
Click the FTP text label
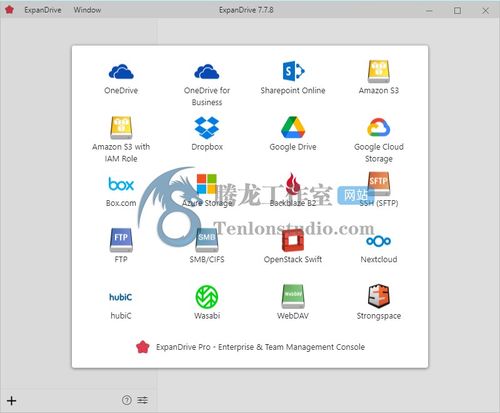[x=121, y=259]
